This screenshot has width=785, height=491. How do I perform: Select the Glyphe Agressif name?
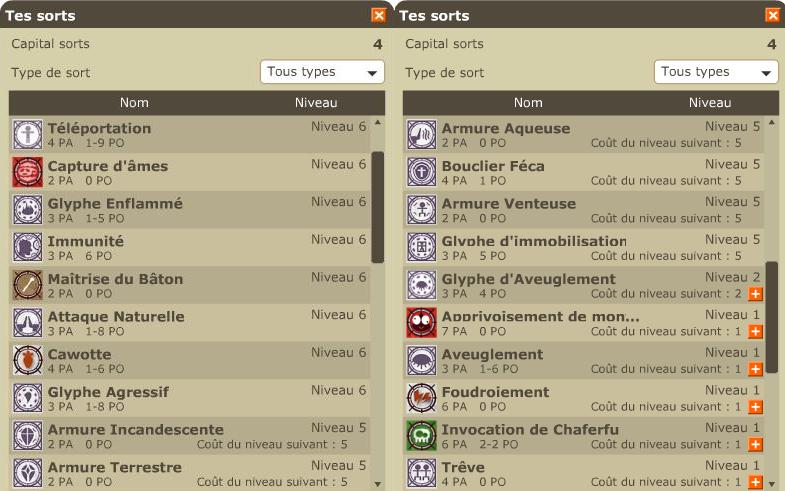click(108, 392)
